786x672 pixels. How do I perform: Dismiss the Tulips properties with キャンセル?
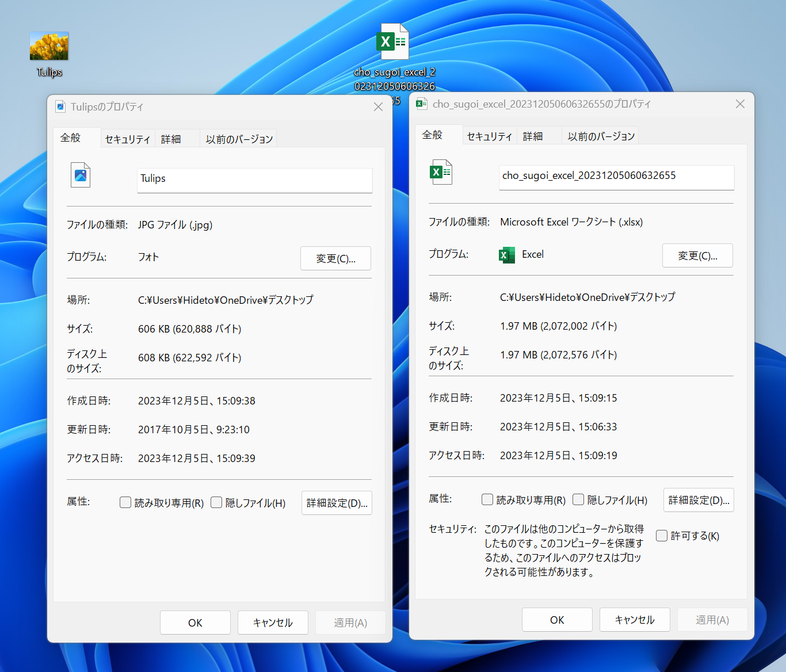273,623
